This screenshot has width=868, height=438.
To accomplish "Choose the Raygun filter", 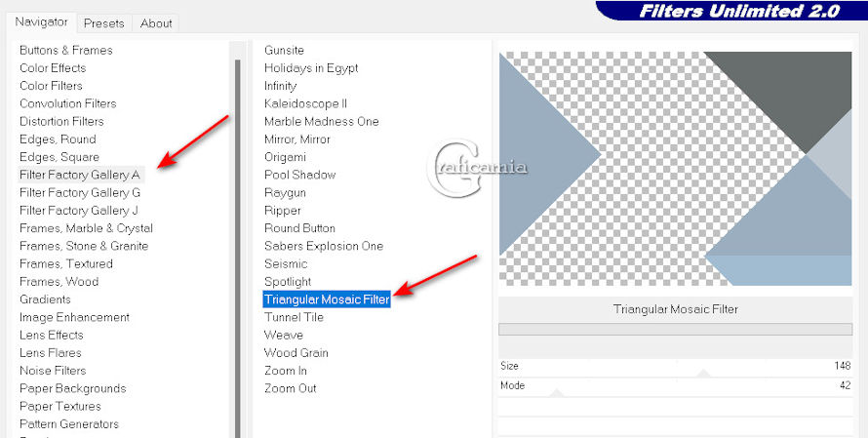I will (285, 193).
